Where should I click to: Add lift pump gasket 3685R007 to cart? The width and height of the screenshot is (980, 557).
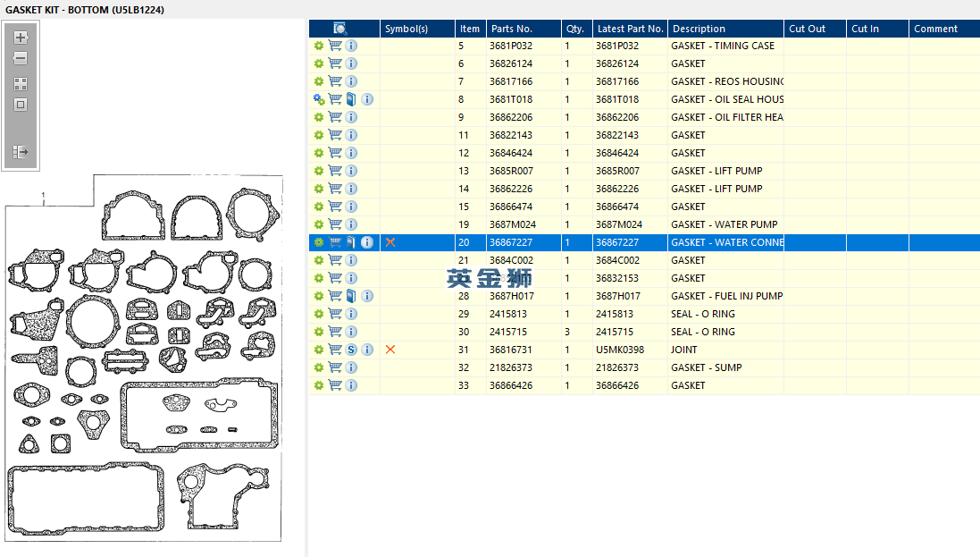tap(335, 171)
